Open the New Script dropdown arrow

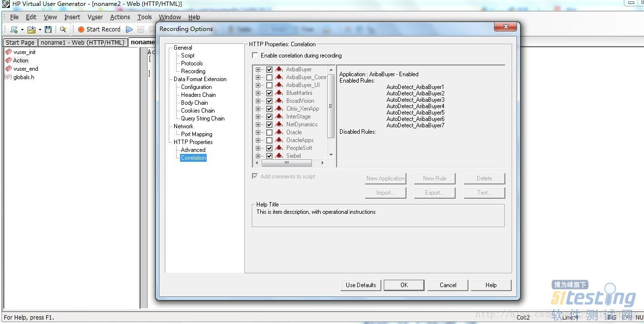pyautogui.click(x=22, y=30)
